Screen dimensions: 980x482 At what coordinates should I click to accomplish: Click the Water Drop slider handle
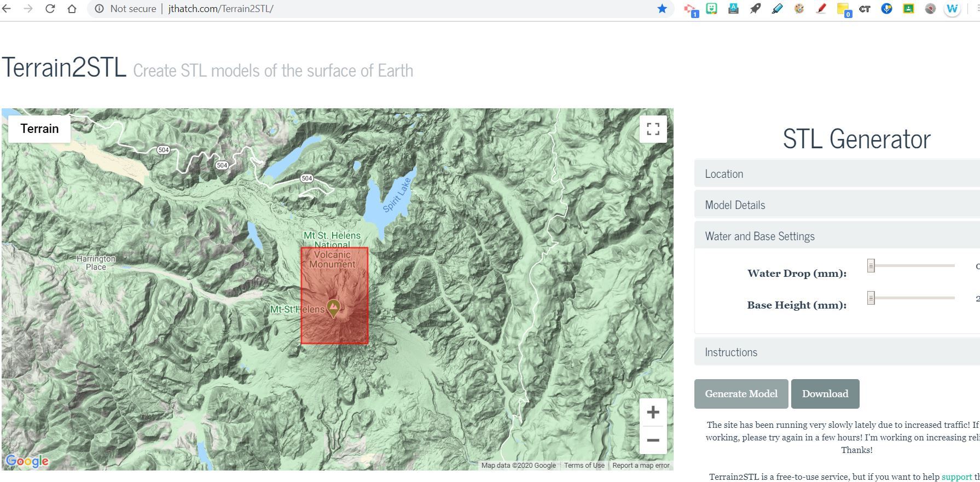click(871, 266)
